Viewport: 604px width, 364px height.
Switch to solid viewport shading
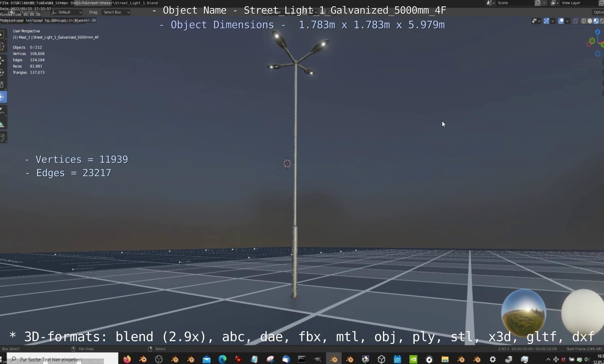590,21
